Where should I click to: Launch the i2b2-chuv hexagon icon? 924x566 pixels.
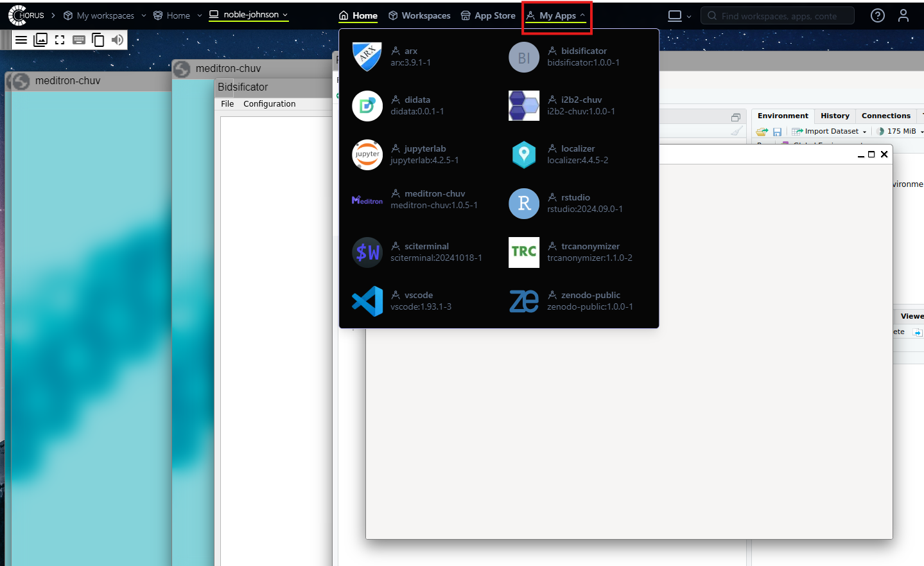524,106
